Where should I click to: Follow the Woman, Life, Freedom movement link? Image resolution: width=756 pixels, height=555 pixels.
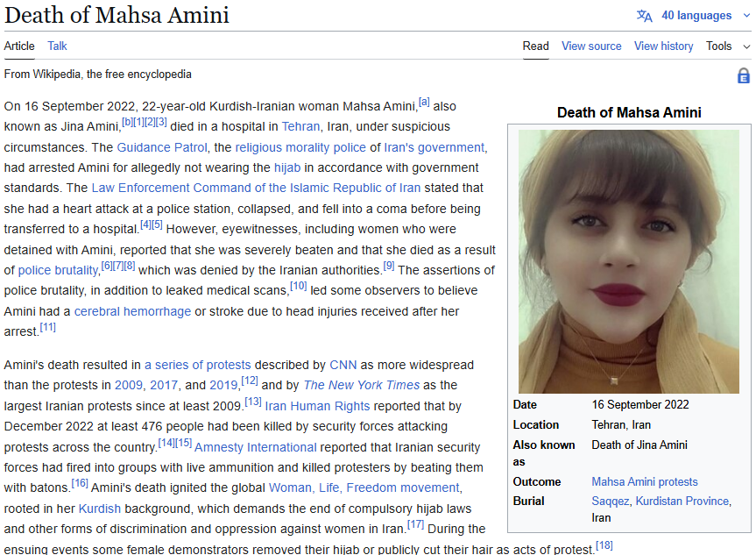364,487
